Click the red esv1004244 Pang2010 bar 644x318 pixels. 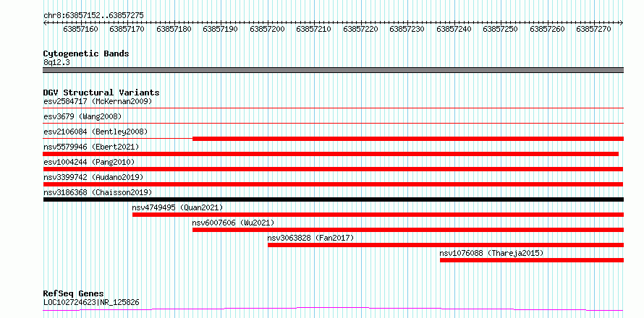[x=333, y=169]
